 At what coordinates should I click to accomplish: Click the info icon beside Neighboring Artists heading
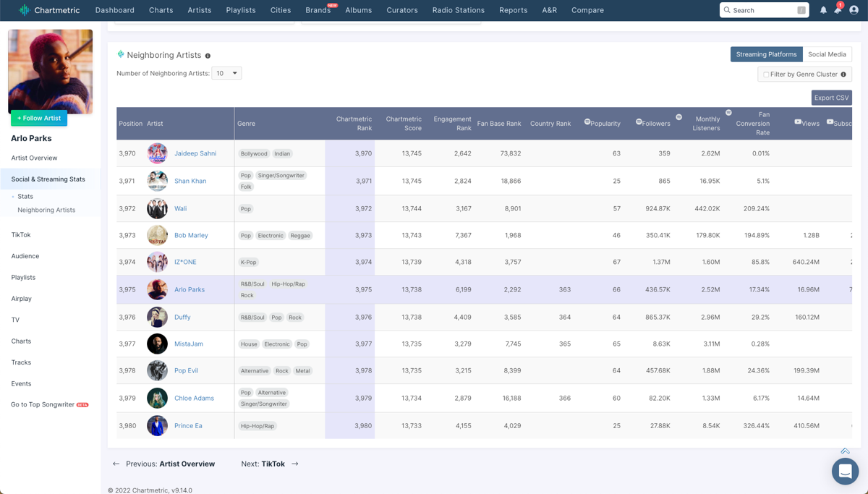click(208, 56)
